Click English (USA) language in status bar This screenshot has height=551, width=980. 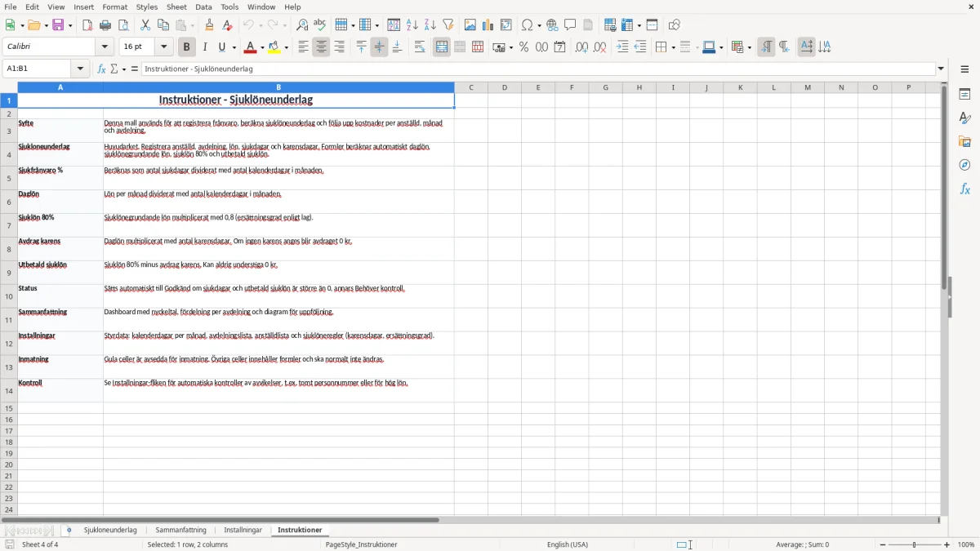click(x=568, y=544)
